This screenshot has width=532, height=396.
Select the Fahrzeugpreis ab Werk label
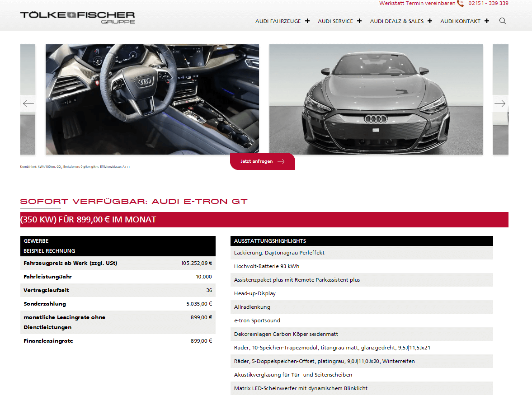[70, 263]
